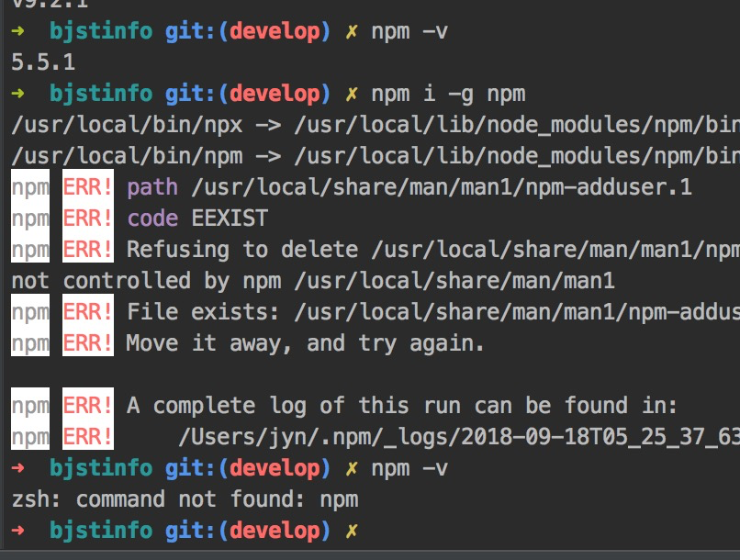Click 'bjstinfo' in the last empty prompt
The height and width of the screenshot is (560, 740).
(101, 531)
